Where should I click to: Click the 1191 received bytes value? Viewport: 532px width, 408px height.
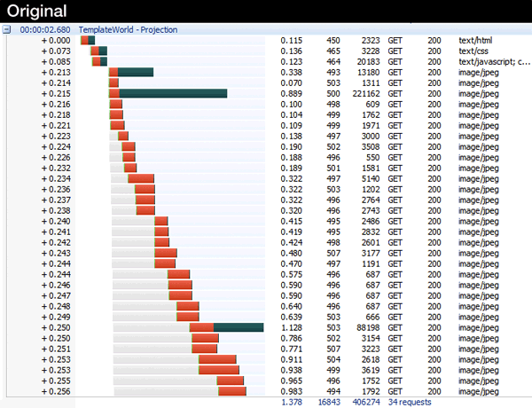tap(371, 263)
